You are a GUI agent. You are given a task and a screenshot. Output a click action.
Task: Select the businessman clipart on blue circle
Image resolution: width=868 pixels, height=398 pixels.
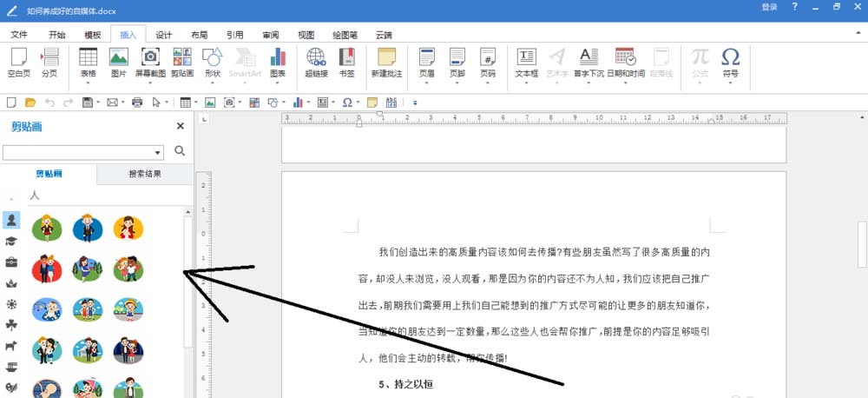pyautogui.click(x=88, y=229)
